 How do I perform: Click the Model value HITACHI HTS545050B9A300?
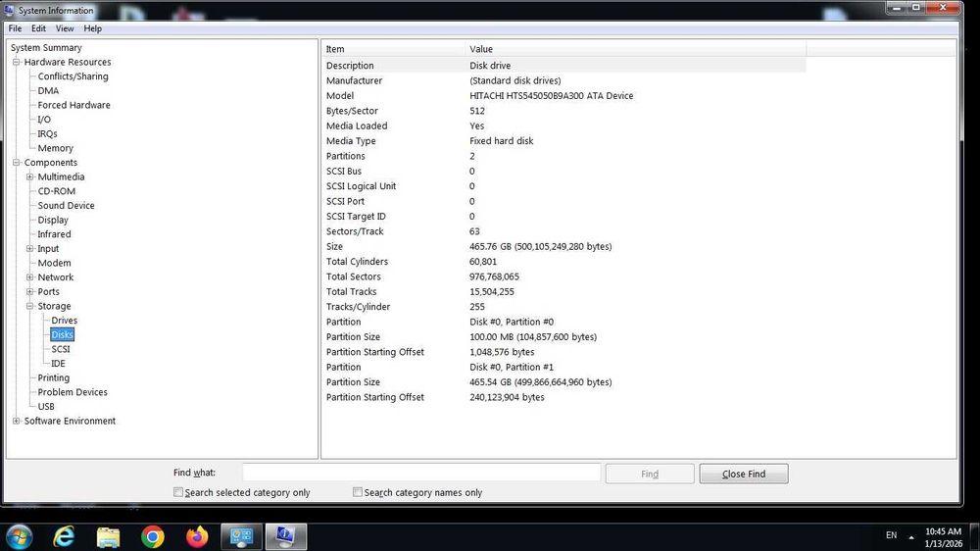[551, 96]
